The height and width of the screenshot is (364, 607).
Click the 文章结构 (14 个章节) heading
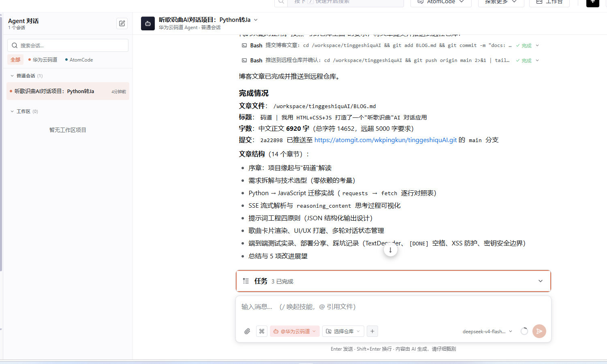pos(275,154)
